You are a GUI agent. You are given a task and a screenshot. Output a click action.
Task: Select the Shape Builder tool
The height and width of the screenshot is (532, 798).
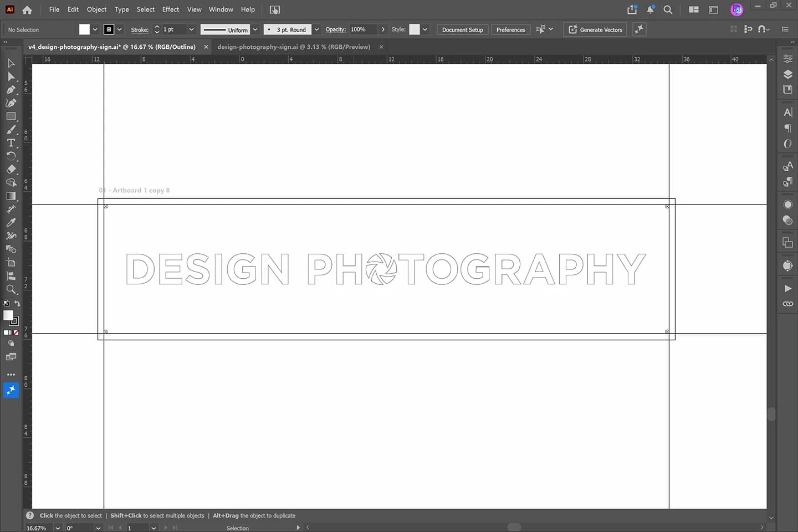point(11,183)
